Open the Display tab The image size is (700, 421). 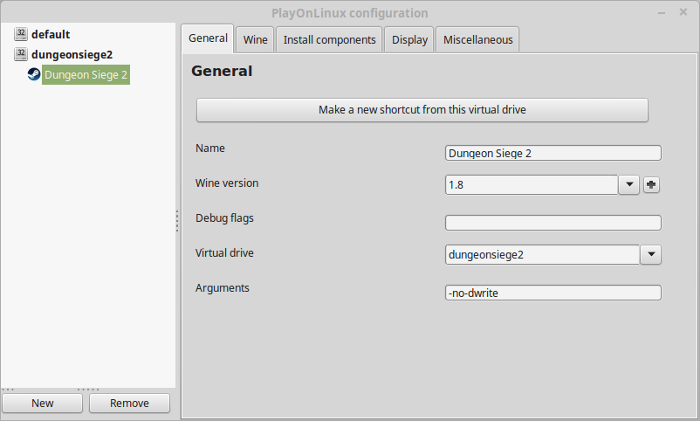[409, 40]
